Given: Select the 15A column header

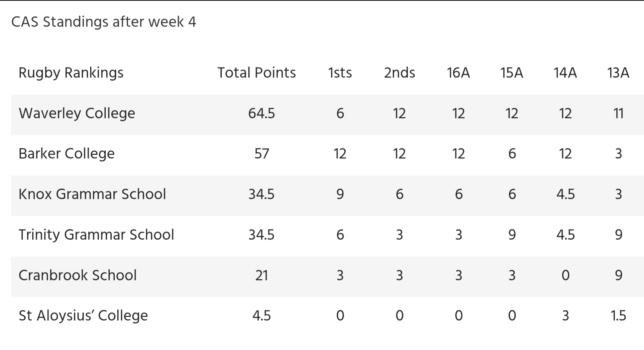Looking at the screenshot, I should [512, 73].
